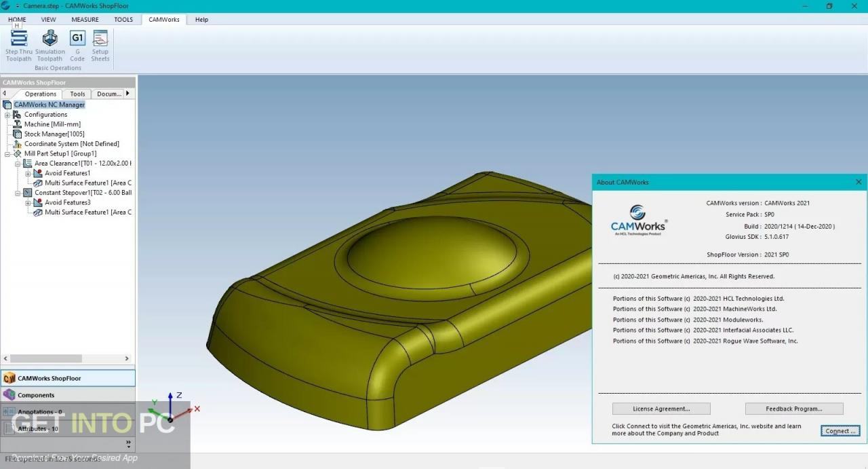Expand the Avoid Features1 node

pos(28,173)
